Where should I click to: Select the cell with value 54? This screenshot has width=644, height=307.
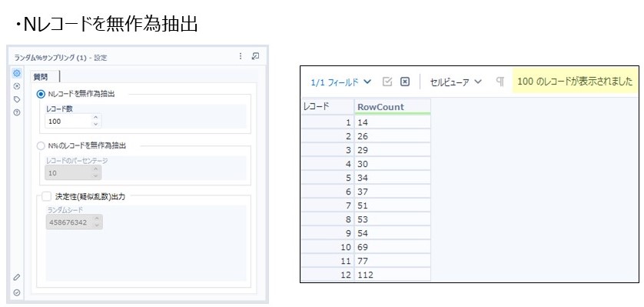(x=392, y=233)
